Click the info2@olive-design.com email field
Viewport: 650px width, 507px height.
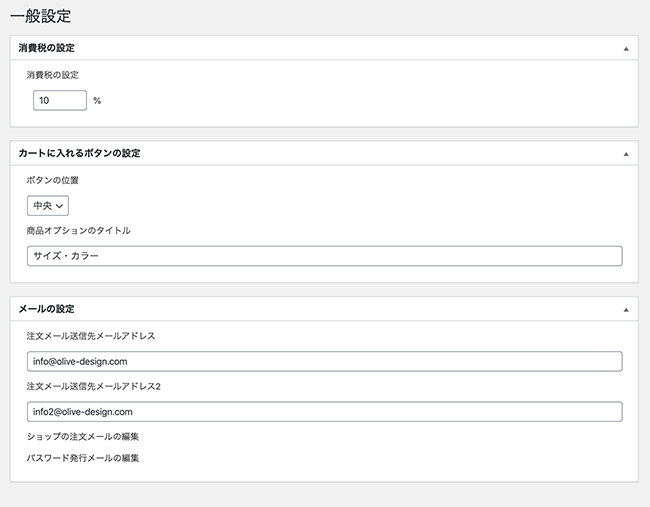(325, 412)
